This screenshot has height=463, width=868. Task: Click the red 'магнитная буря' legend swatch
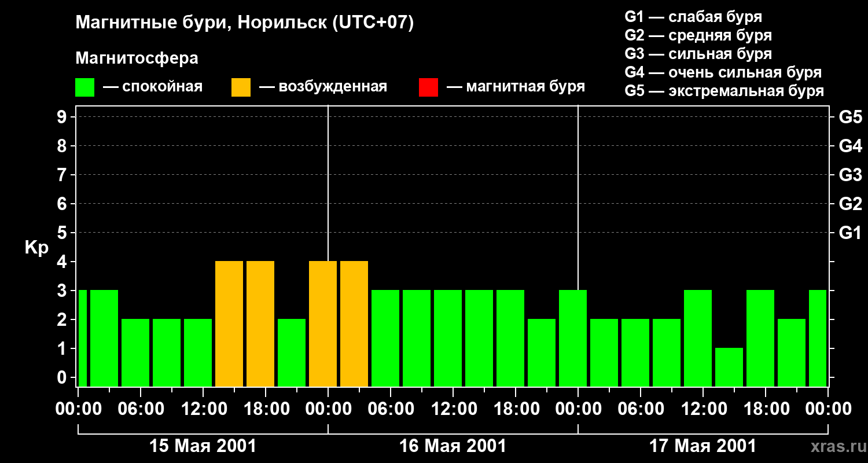click(x=428, y=87)
